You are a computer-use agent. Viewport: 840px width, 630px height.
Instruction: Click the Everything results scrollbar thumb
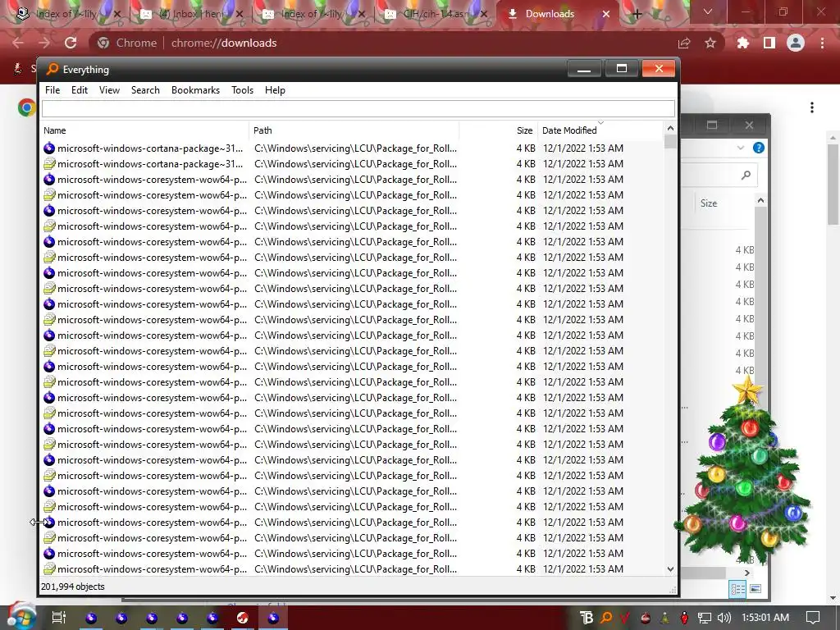point(670,141)
